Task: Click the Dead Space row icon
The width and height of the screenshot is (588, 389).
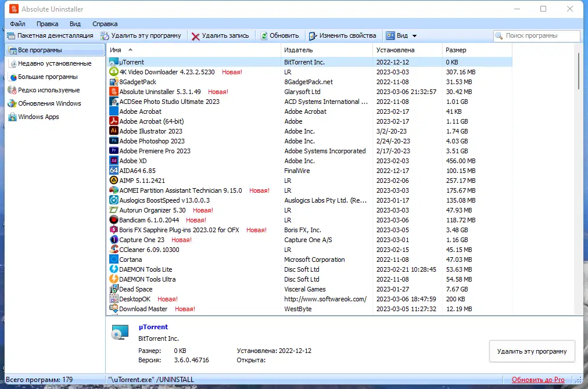Action: (114, 289)
